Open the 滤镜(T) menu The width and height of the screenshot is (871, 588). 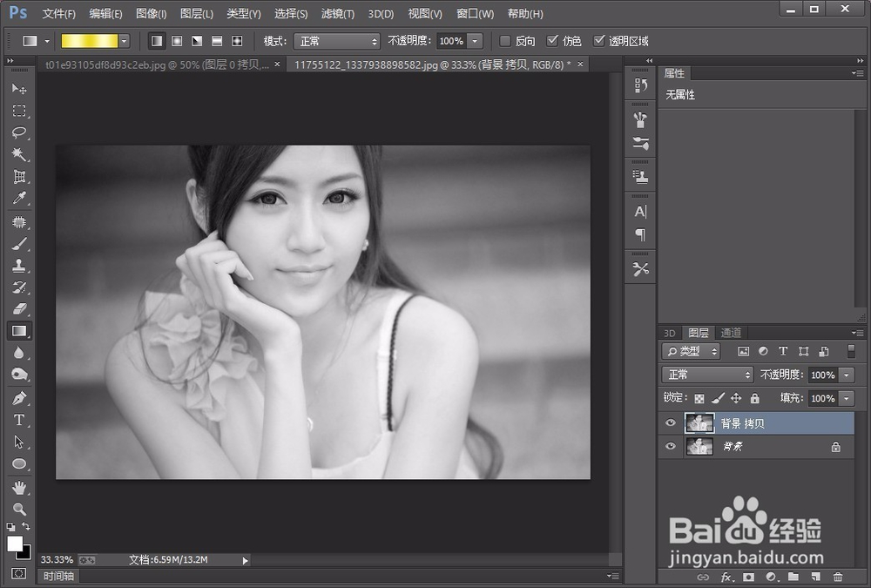337,13
